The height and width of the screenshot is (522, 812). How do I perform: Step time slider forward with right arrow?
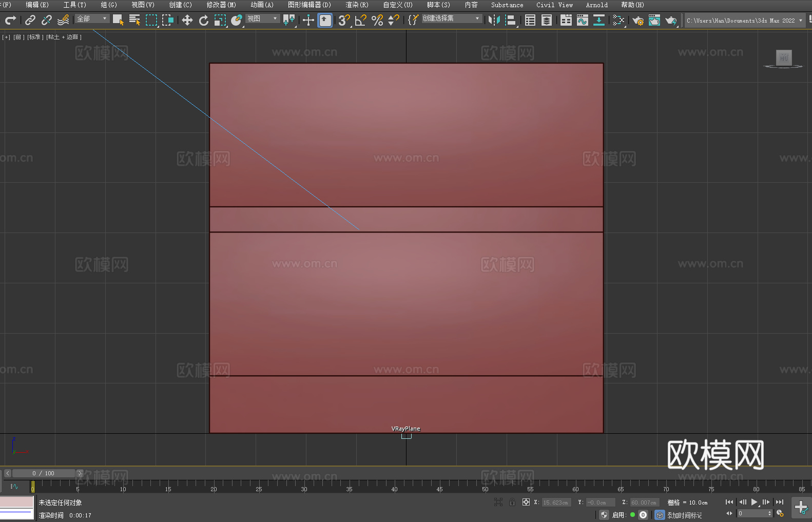[80, 473]
